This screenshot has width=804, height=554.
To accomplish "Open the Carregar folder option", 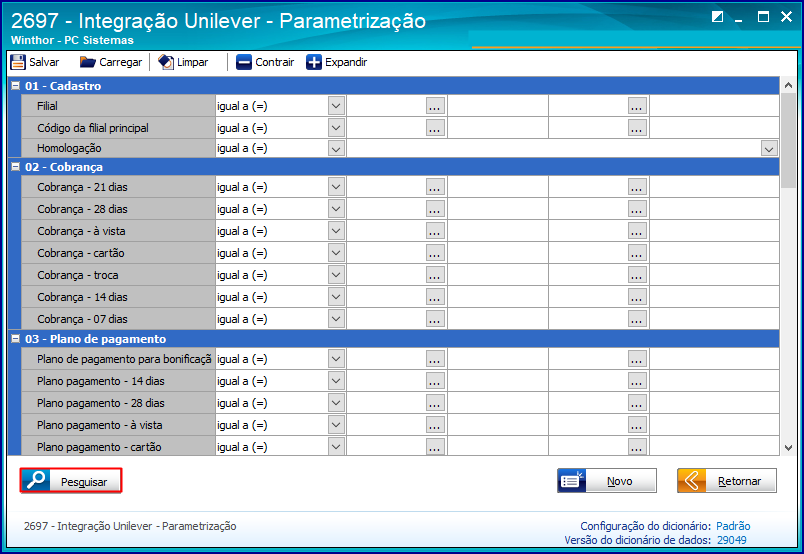I will (111, 62).
